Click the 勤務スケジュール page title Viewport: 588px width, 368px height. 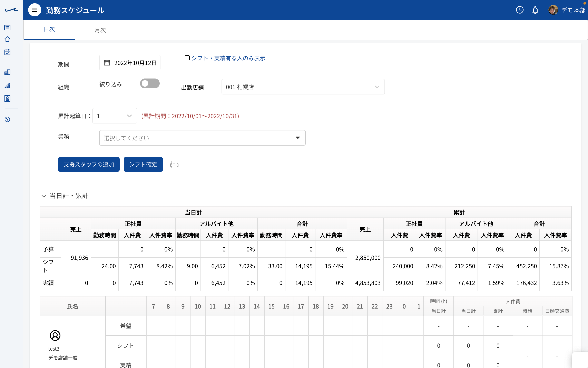(x=75, y=10)
